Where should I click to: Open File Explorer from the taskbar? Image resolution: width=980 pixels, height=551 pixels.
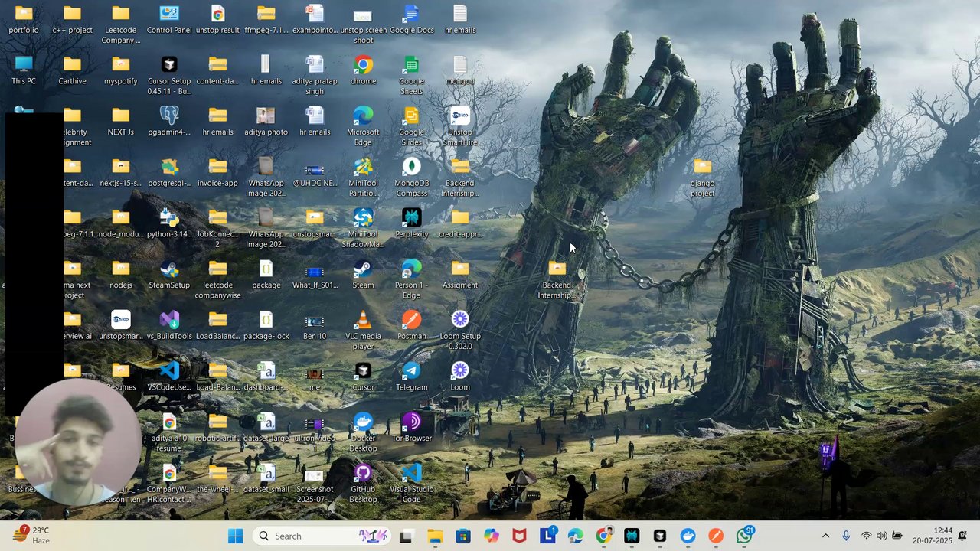point(434,536)
